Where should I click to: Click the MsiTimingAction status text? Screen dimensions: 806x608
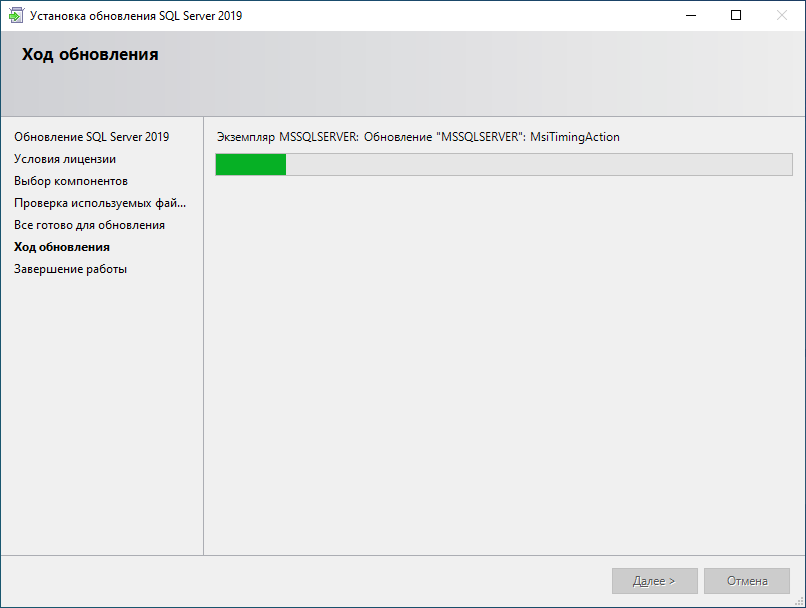[x=418, y=137]
